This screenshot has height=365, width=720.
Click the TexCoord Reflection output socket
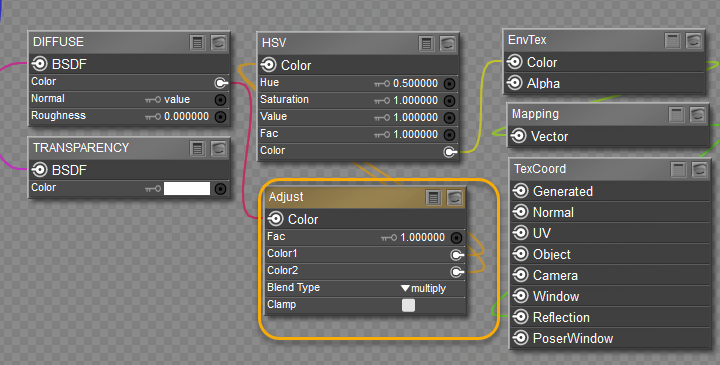(521, 317)
